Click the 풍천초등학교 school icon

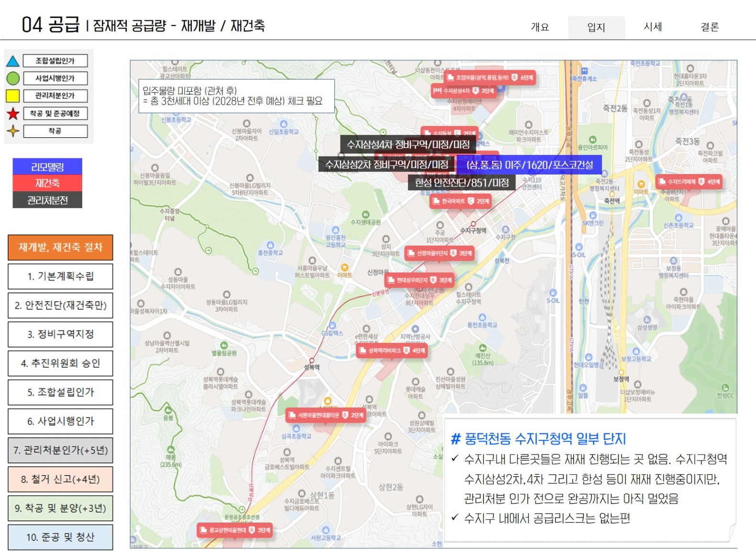(482, 317)
